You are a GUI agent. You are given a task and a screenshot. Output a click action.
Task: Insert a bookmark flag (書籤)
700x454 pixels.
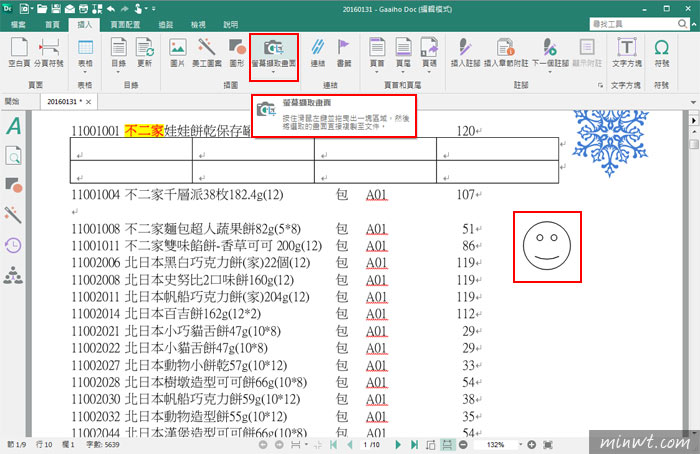click(344, 53)
